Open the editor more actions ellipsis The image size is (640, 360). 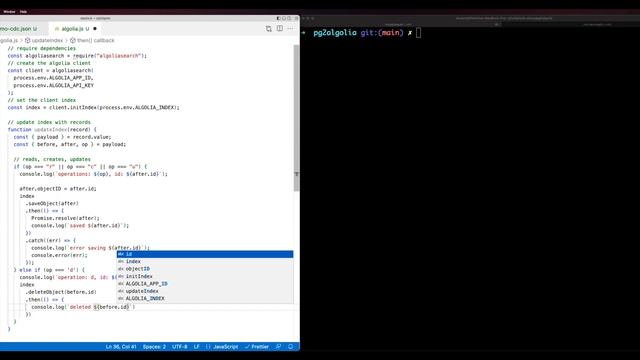pos(290,29)
